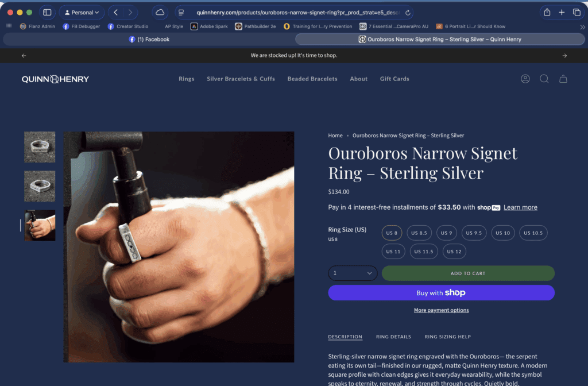Open the site search magnifier icon
The height and width of the screenshot is (386, 588).
[544, 79]
